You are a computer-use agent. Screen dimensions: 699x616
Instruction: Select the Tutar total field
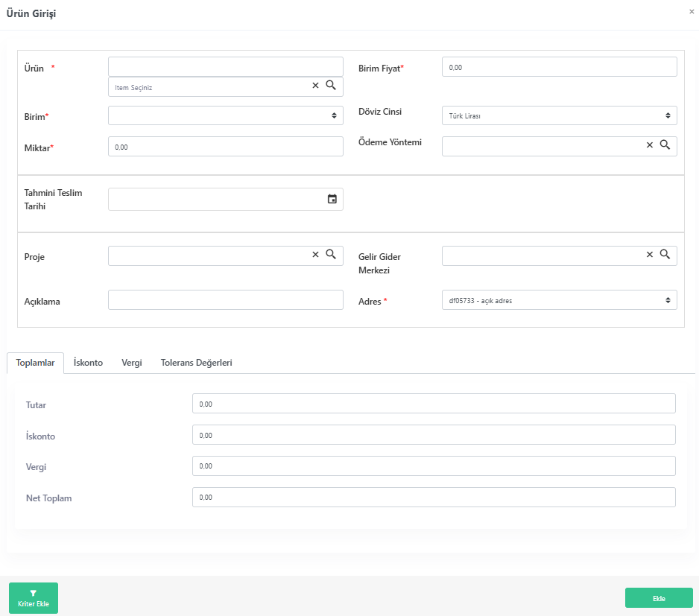[x=434, y=404]
